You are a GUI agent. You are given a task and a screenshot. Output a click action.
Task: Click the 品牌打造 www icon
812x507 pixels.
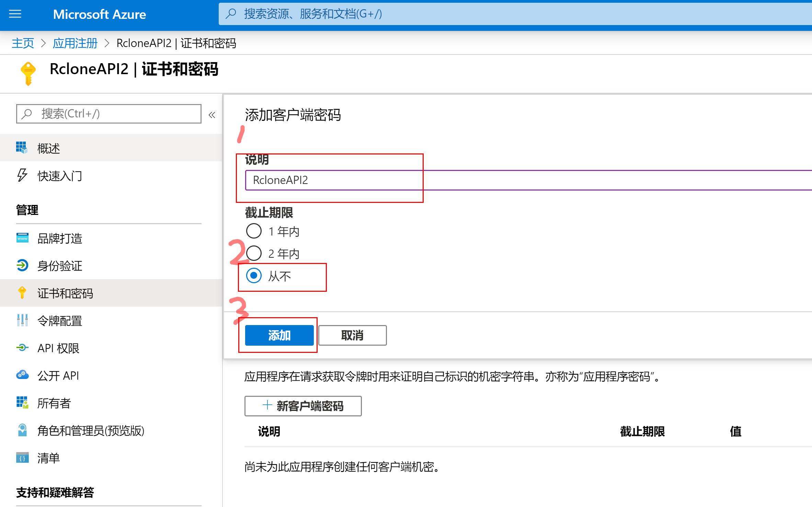22,238
